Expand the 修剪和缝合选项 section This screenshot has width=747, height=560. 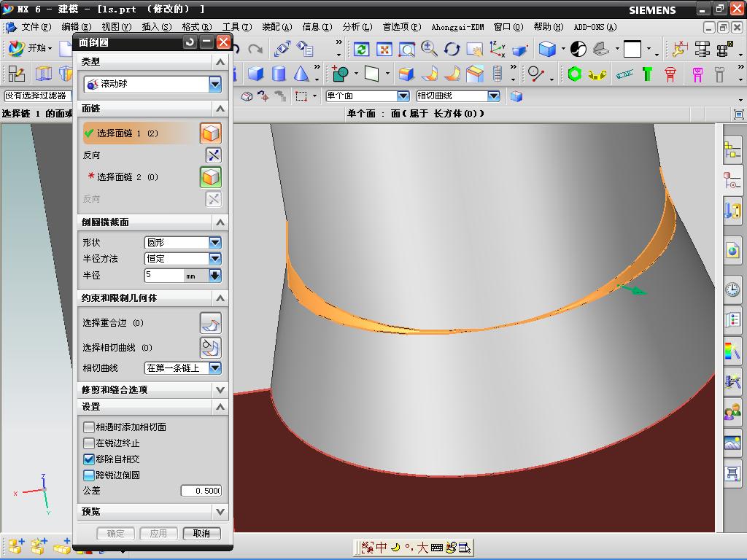point(220,390)
